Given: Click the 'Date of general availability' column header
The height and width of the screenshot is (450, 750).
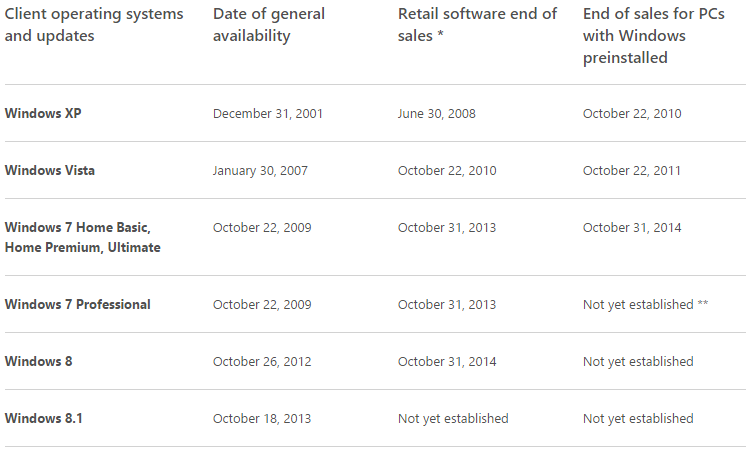Looking at the screenshot, I should coord(269,26).
